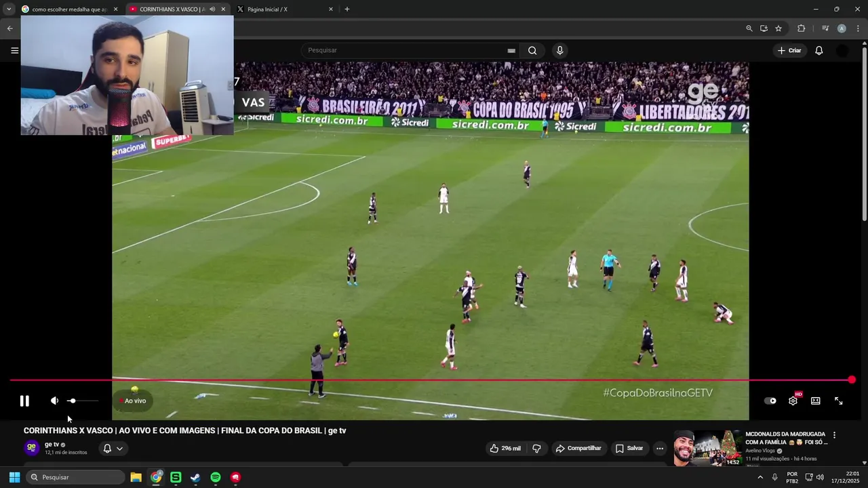Open the MCDONALDS DA MADRUGADA video title
This screenshot has width=868, height=488.
pyautogui.click(x=787, y=438)
